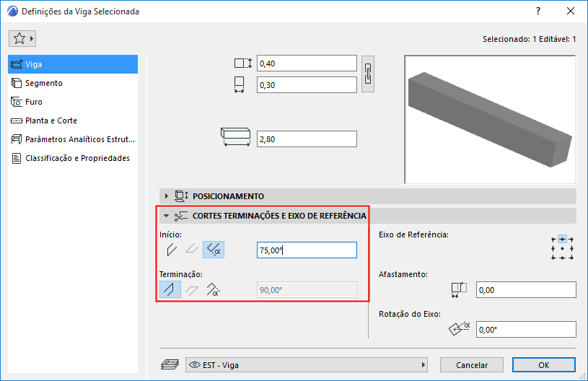Open the Furo settings page
Viewport: 588px width, 381px height.
(73, 102)
